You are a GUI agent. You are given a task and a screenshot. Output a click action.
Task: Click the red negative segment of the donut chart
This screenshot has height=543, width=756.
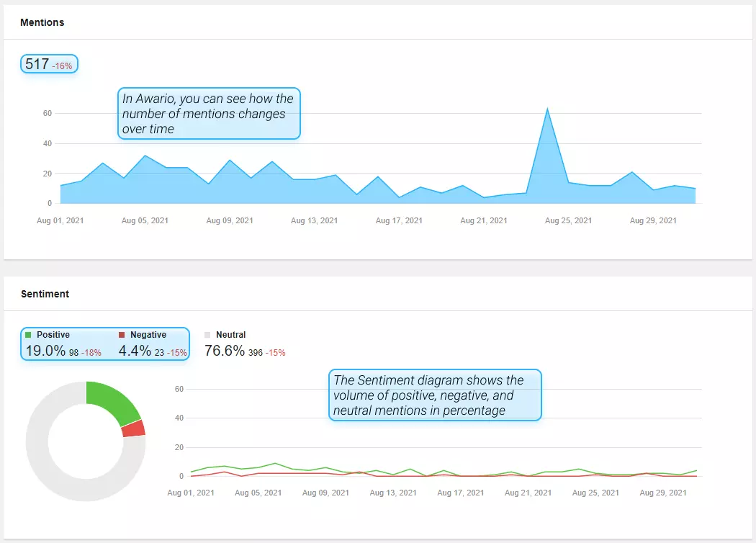click(x=134, y=428)
